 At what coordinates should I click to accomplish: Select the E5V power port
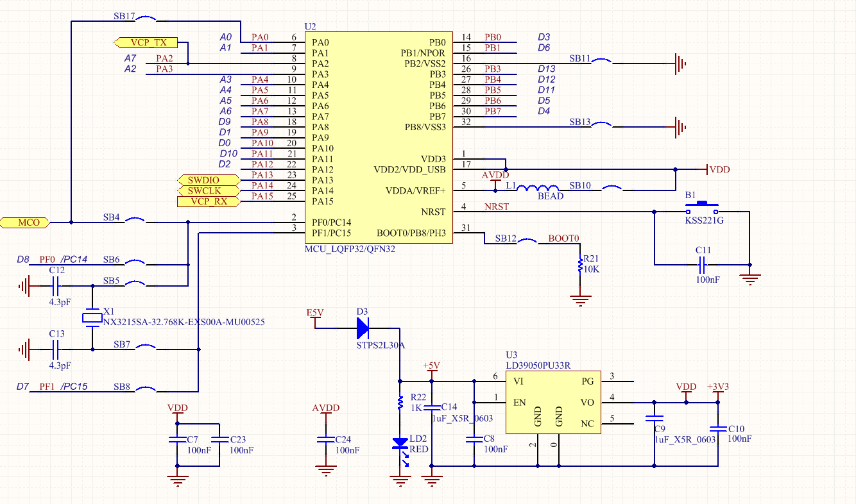click(x=315, y=317)
